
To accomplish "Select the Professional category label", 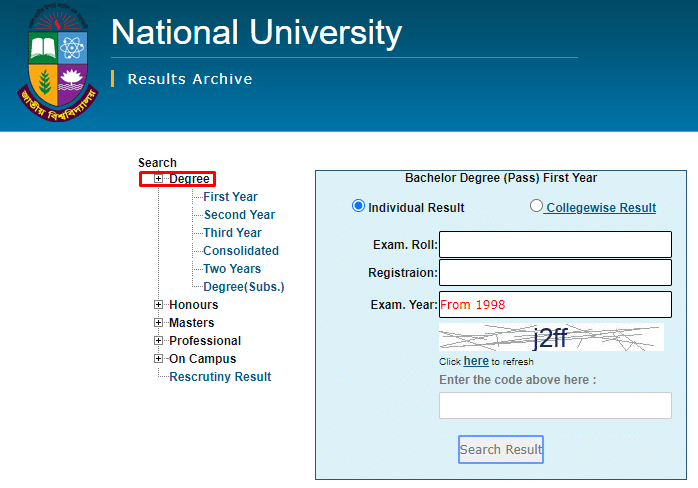I will click(205, 341).
